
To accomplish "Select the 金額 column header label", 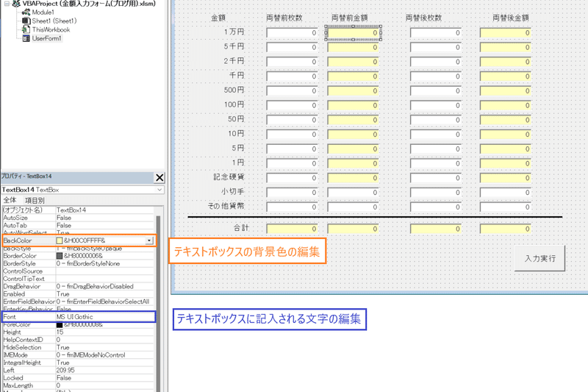I will click(x=218, y=18).
